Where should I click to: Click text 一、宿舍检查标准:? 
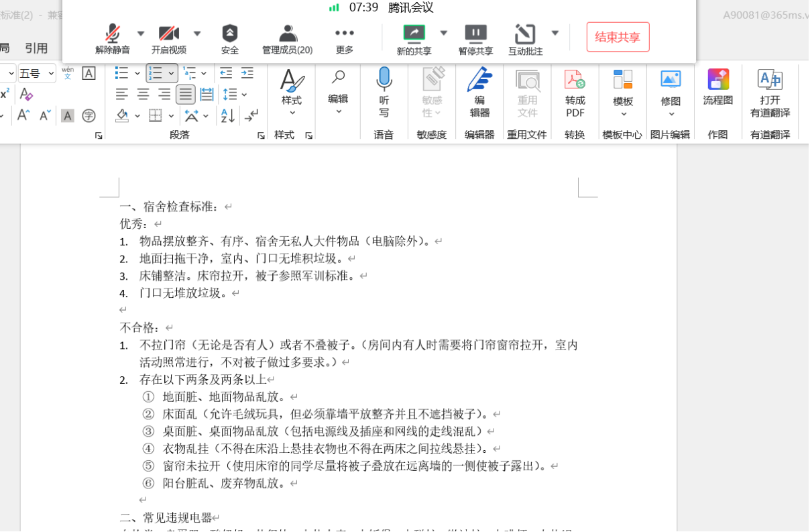pos(170,207)
